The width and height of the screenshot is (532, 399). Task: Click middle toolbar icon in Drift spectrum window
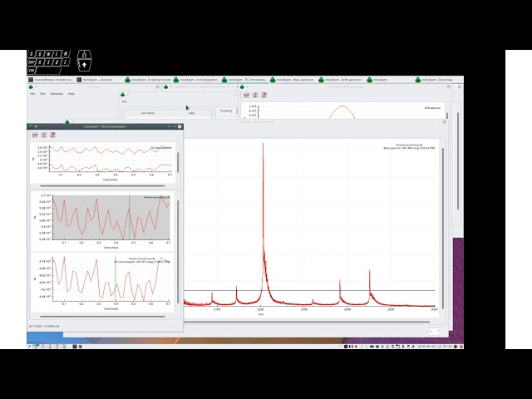point(255,95)
